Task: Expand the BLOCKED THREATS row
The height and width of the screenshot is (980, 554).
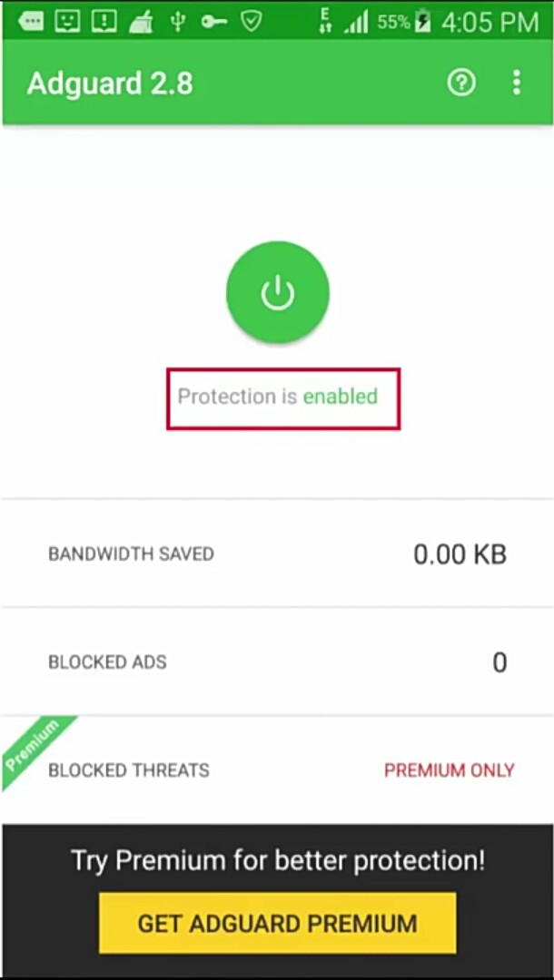Action: [277, 770]
